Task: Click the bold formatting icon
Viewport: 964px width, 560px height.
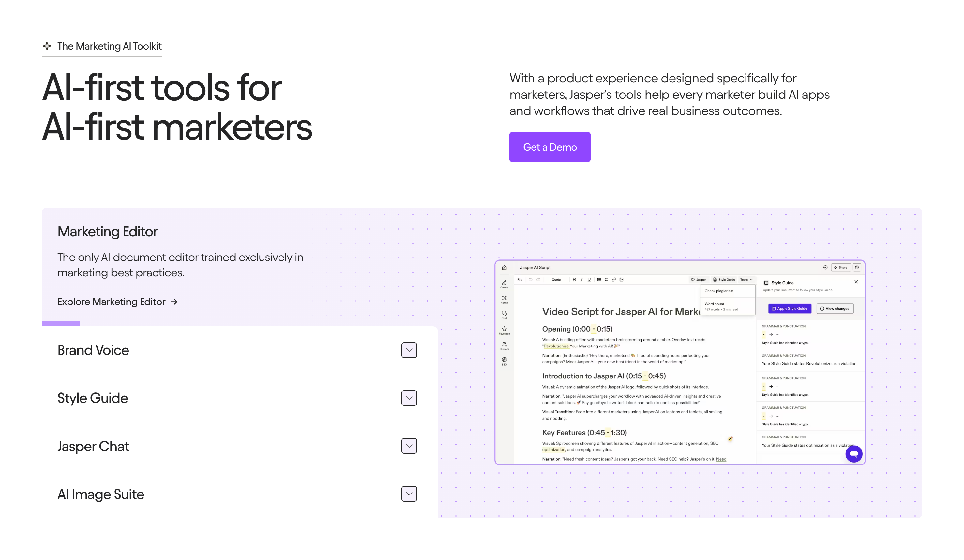Action: click(x=574, y=279)
